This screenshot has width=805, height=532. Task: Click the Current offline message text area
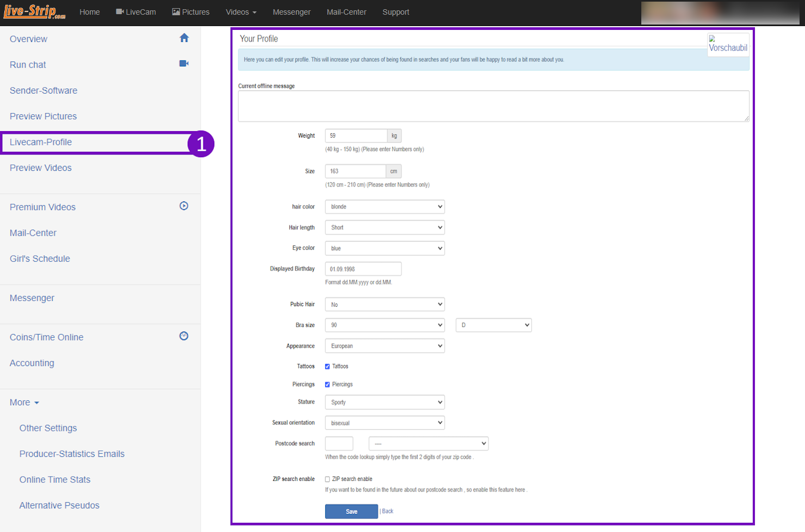coord(493,106)
